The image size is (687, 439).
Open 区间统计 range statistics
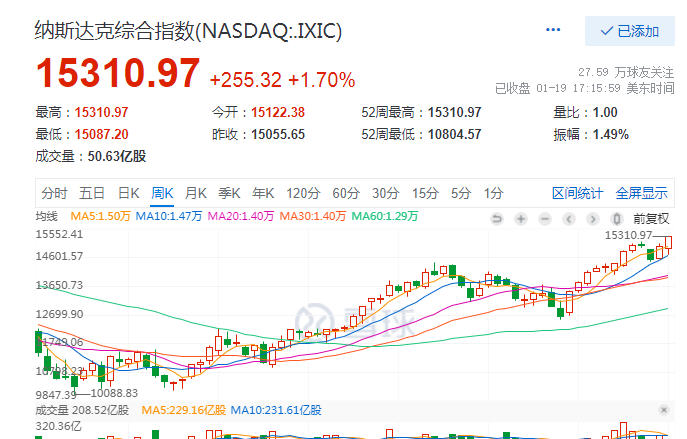(577, 193)
